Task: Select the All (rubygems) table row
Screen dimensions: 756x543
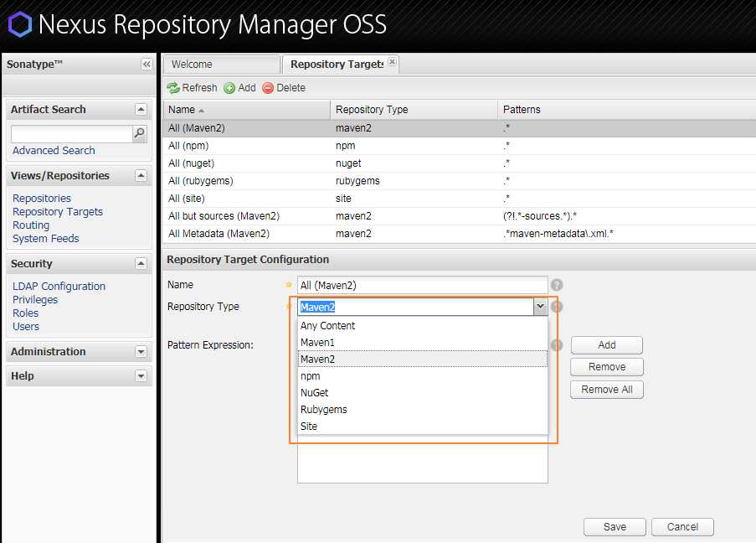Action: pos(459,181)
